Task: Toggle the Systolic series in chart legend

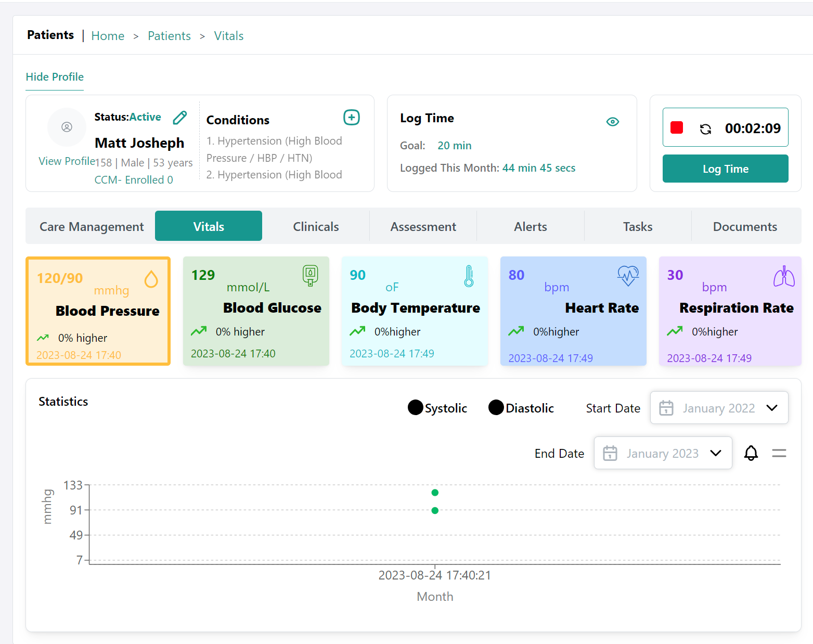Action: point(437,408)
